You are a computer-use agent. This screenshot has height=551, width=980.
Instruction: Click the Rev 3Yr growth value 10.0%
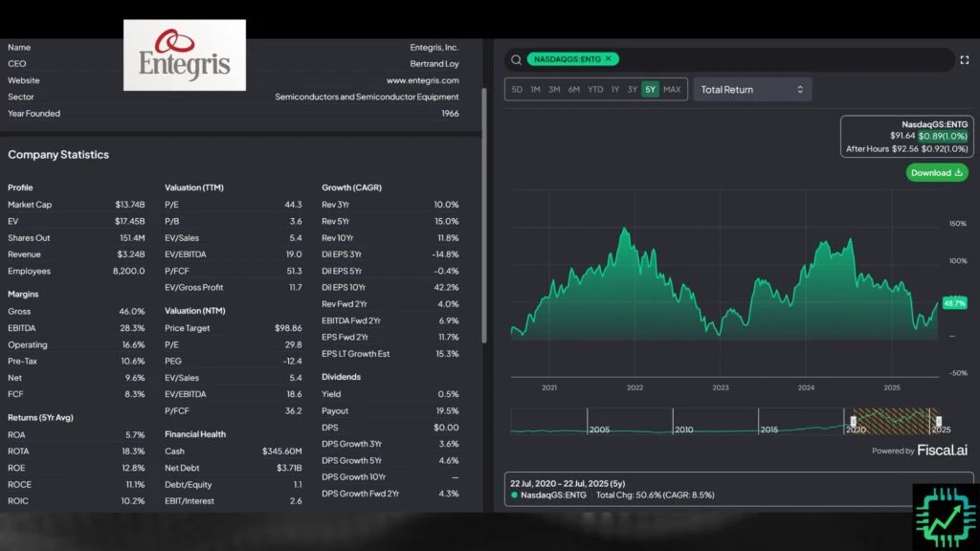446,205
